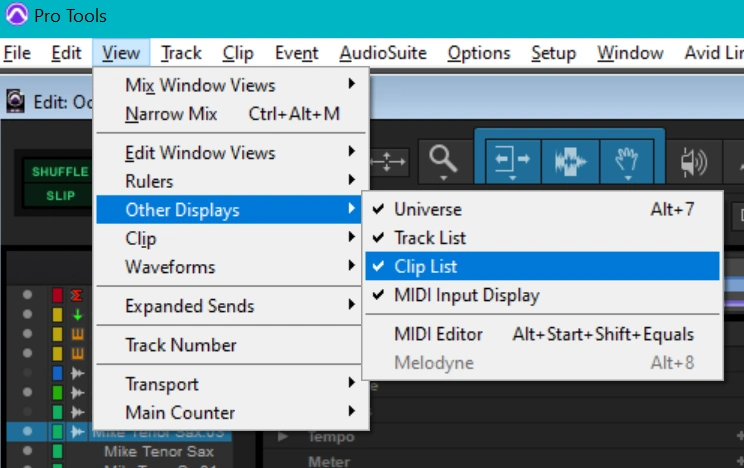Click the green down-arrow track type icon
Image resolution: width=744 pixels, height=468 pixels.
(x=75, y=314)
